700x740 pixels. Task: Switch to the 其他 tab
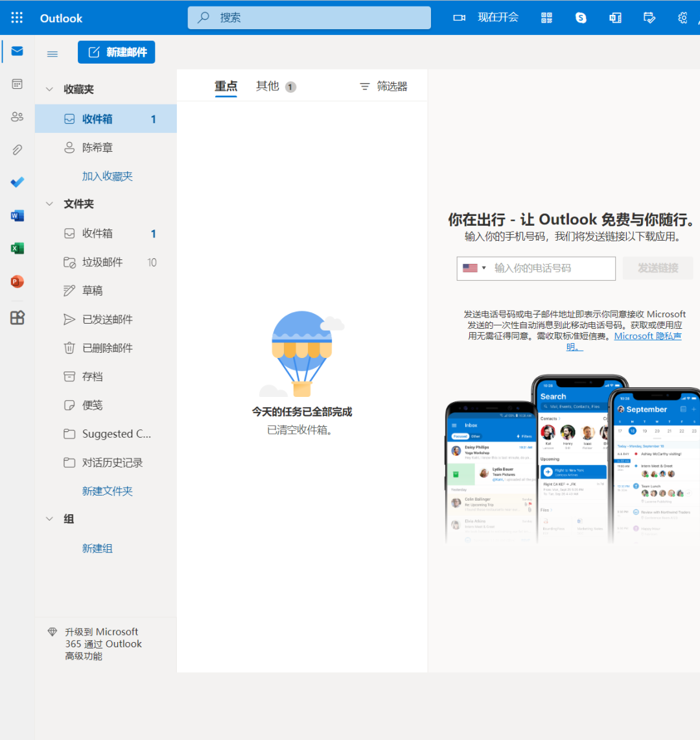pyautogui.click(x=276, y=86)
